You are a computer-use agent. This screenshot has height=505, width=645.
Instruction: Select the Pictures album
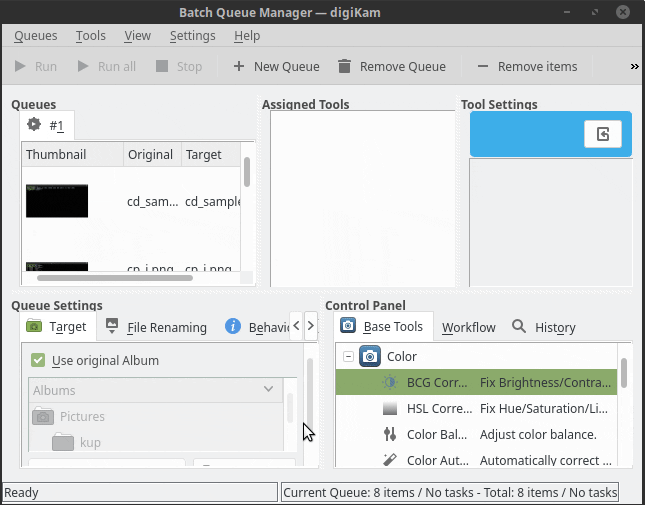point(82,417)
